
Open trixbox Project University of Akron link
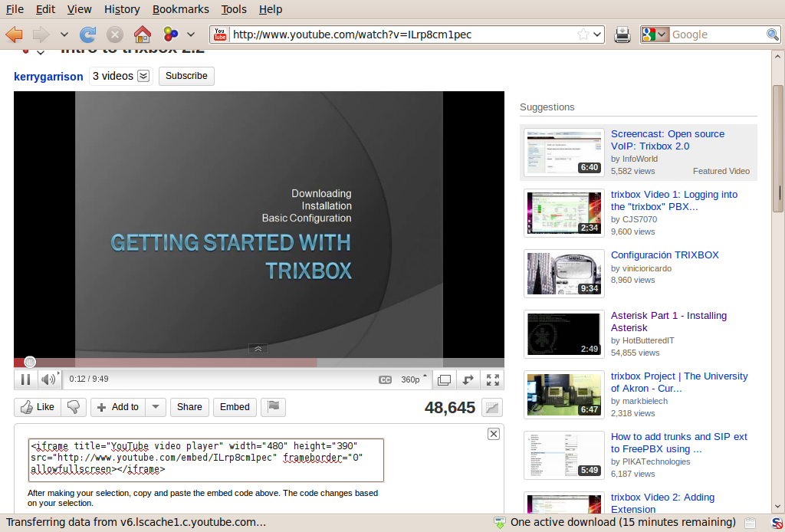[679, 383]
